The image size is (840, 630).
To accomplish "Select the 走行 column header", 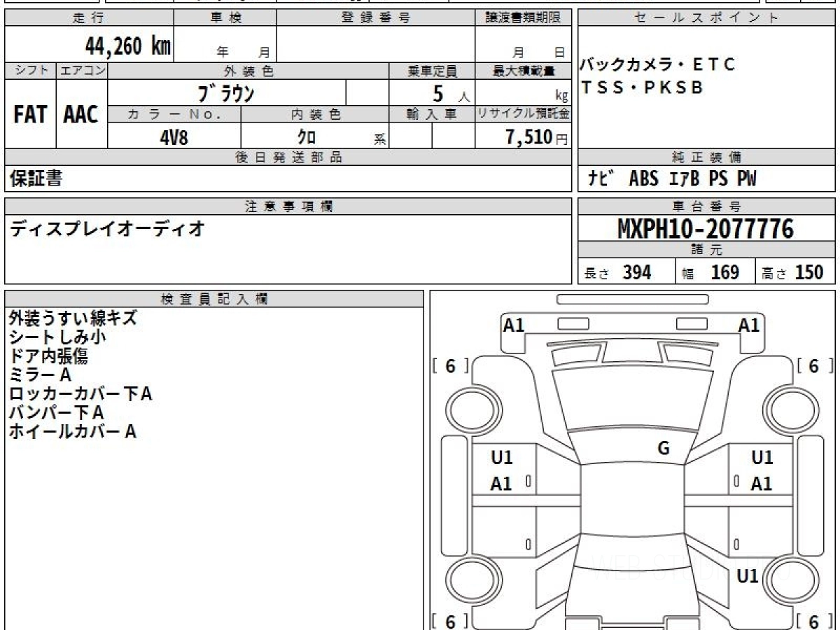I will [x=89, y=18].
